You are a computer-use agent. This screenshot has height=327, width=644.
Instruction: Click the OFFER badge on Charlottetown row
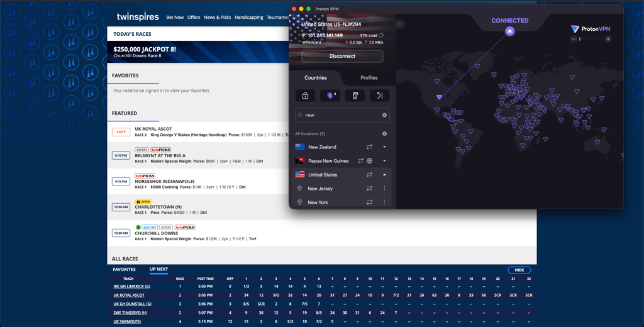click(143, 202)
